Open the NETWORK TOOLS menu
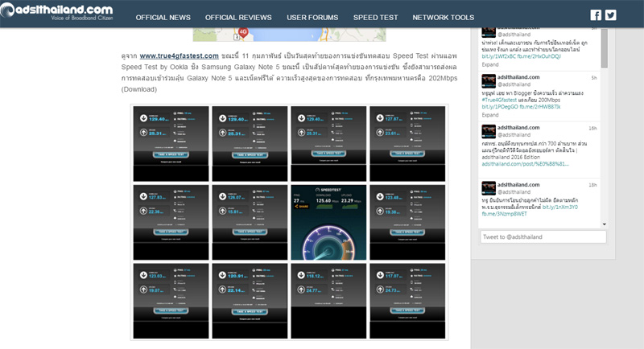The height and width of the screenshot is (349, 644). [444, 18]
